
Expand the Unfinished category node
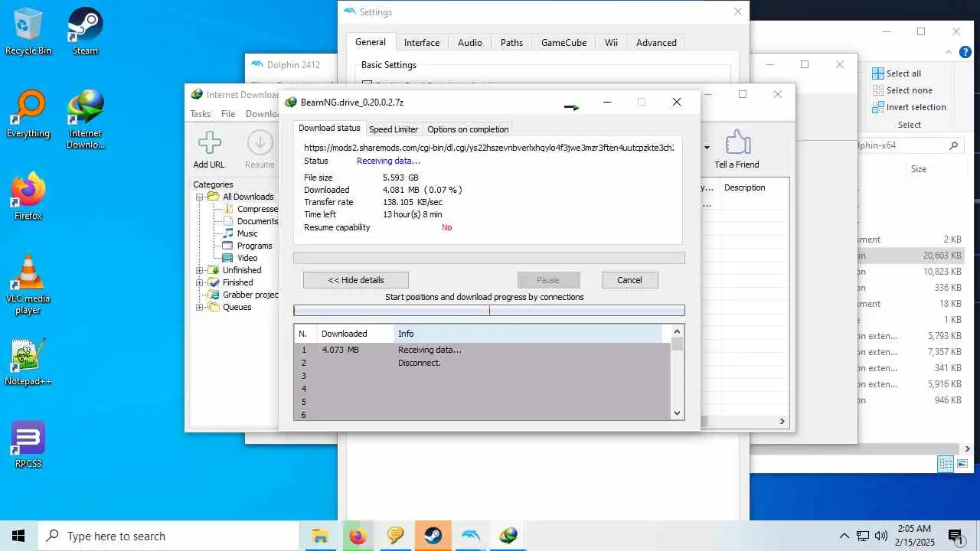click(200, 270)
